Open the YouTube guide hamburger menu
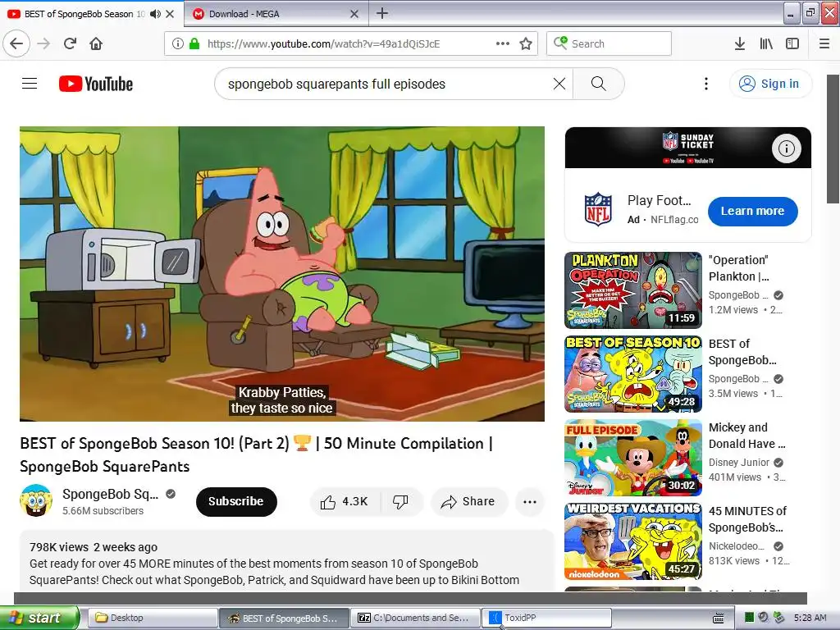840x630 pixels. pos(30,84)
